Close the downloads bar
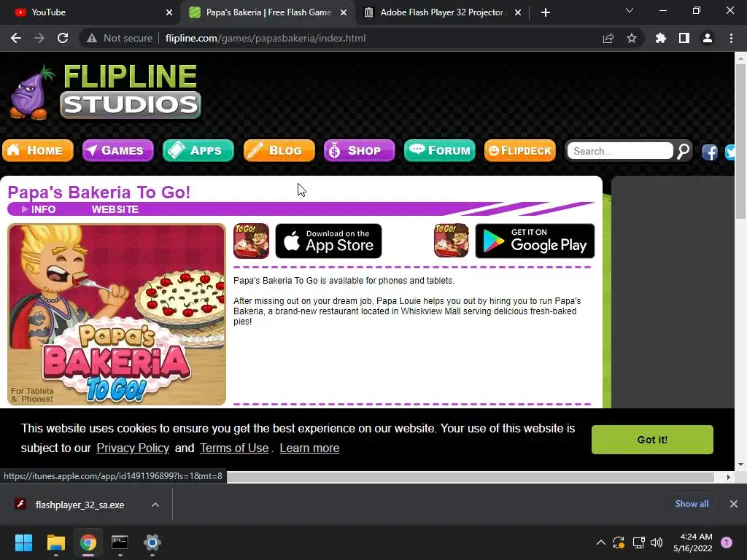This screenshot has width=747, height=560. click(x=734, y=504)
